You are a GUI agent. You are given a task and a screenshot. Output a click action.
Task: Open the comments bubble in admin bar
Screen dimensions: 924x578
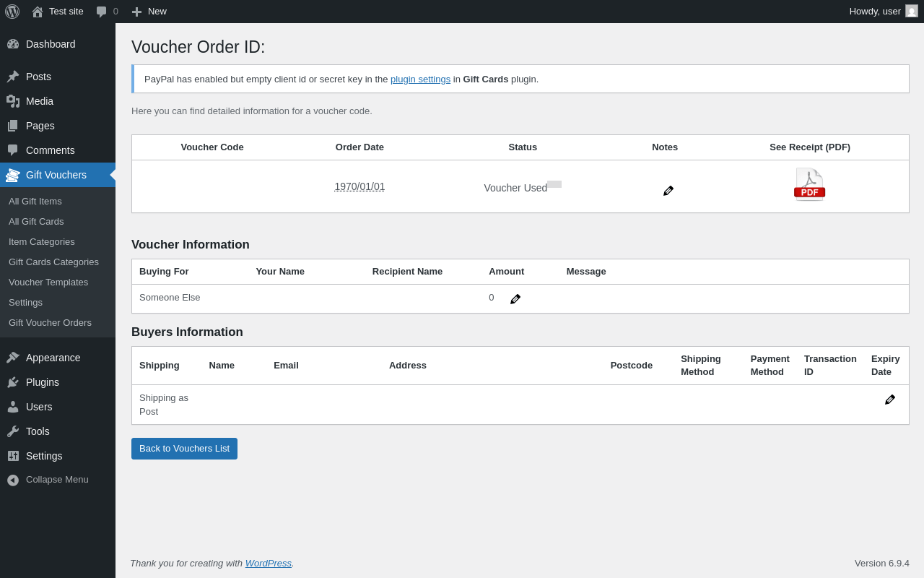click(107, 12)
